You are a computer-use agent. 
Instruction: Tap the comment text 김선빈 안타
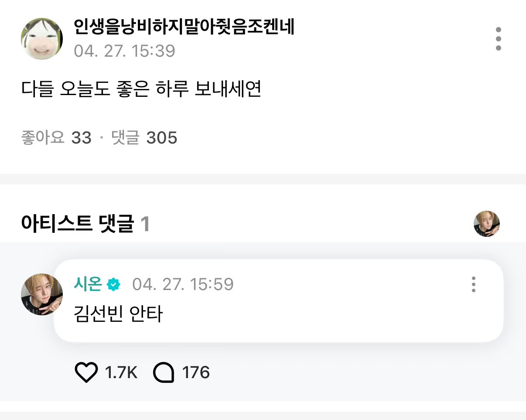point(118,313)
